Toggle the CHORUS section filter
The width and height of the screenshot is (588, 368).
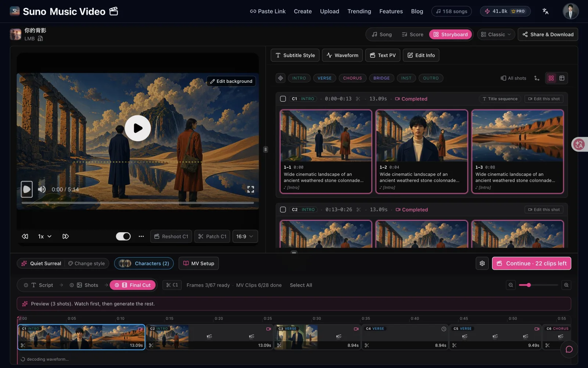coord(352,78)
